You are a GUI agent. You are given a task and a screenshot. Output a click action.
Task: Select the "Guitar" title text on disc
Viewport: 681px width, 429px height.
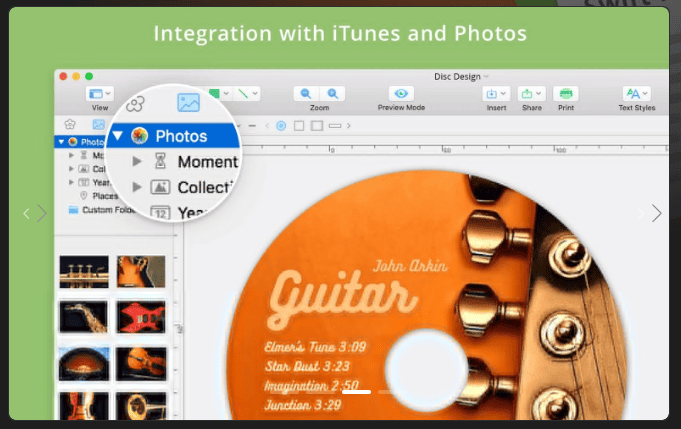[x=343, y=299]
